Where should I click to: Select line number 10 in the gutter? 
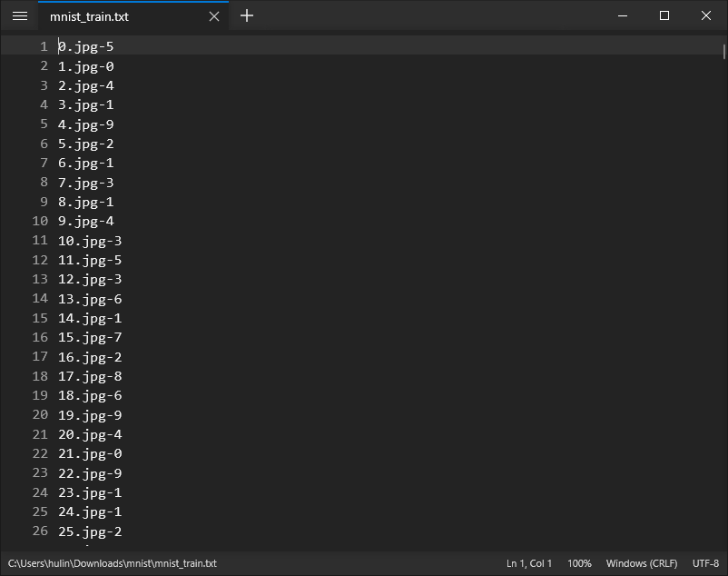(x=40, y=221)
